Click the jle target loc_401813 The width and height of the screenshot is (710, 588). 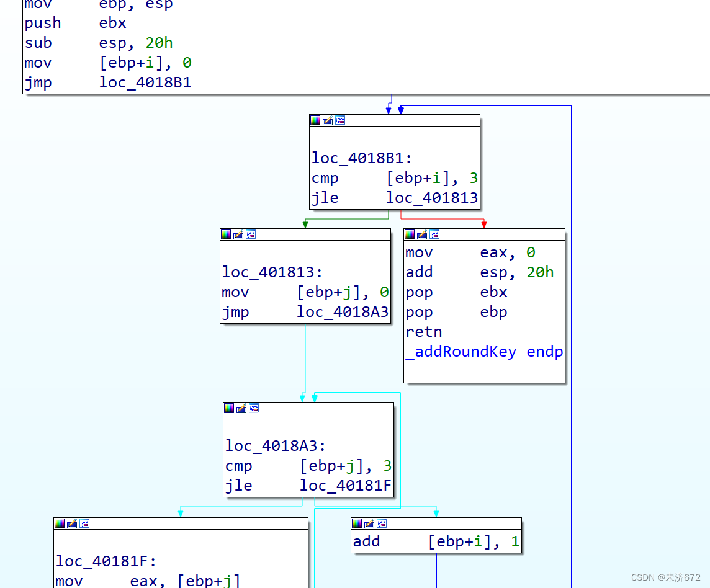coord(431,198)
